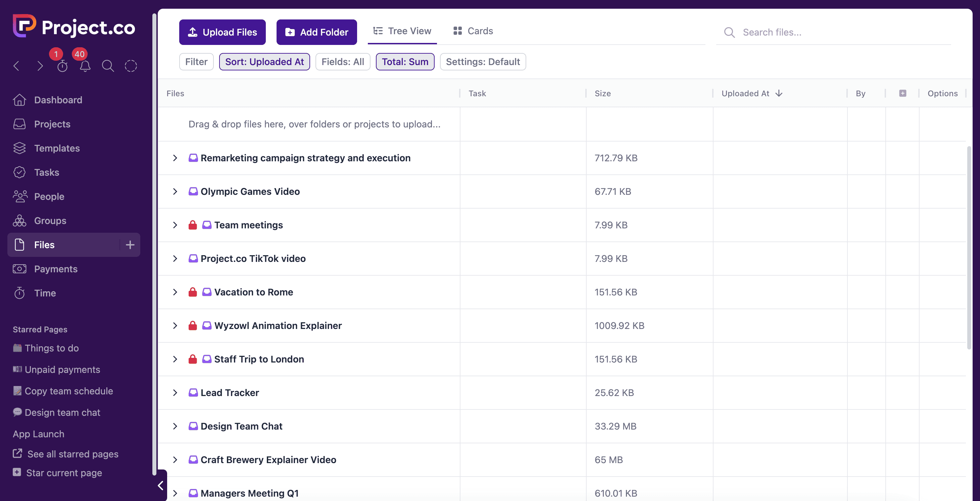Expand the Wyzowl Animation Explainer row
980x501 pixels.
point(175,326)
